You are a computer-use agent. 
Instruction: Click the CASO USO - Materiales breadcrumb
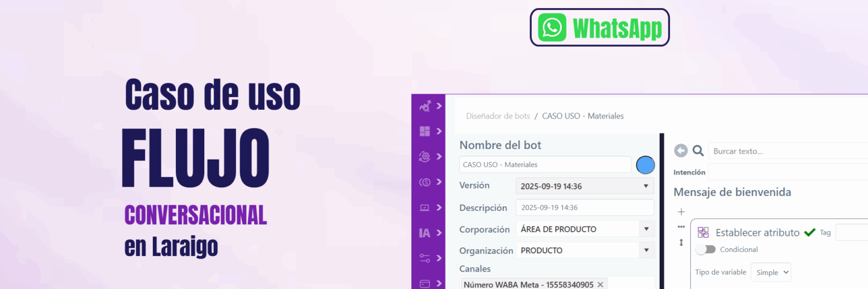click(x=583, y=116)
